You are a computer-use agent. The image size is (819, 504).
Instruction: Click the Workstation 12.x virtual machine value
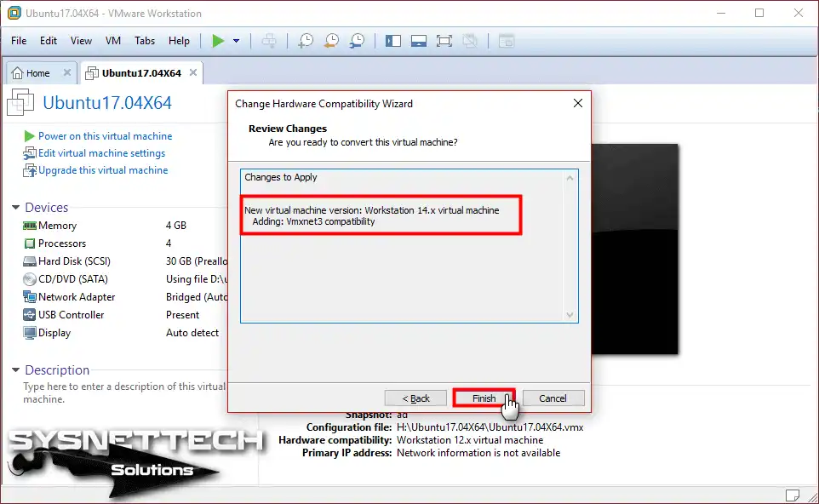pyautogui.click(x=470, y=440)
